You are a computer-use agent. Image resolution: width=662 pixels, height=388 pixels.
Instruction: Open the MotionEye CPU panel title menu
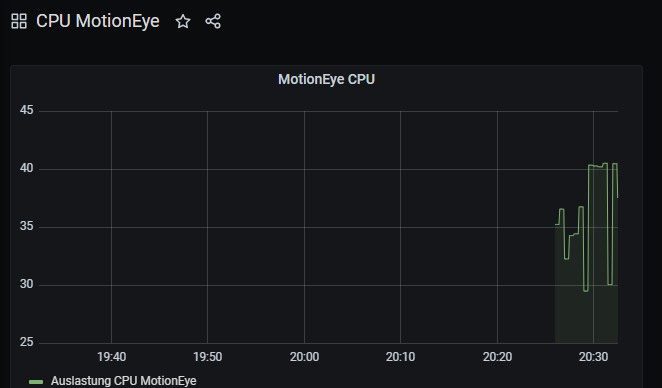326,79
